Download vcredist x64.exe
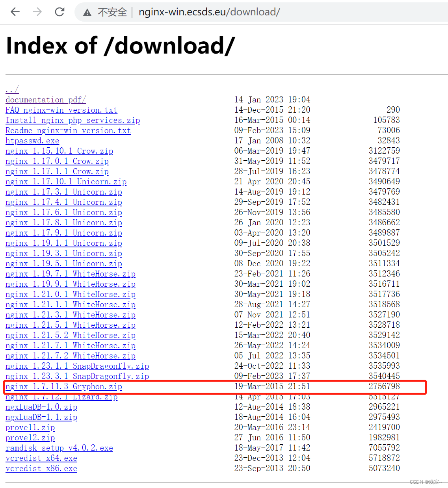 click(41, 458)
